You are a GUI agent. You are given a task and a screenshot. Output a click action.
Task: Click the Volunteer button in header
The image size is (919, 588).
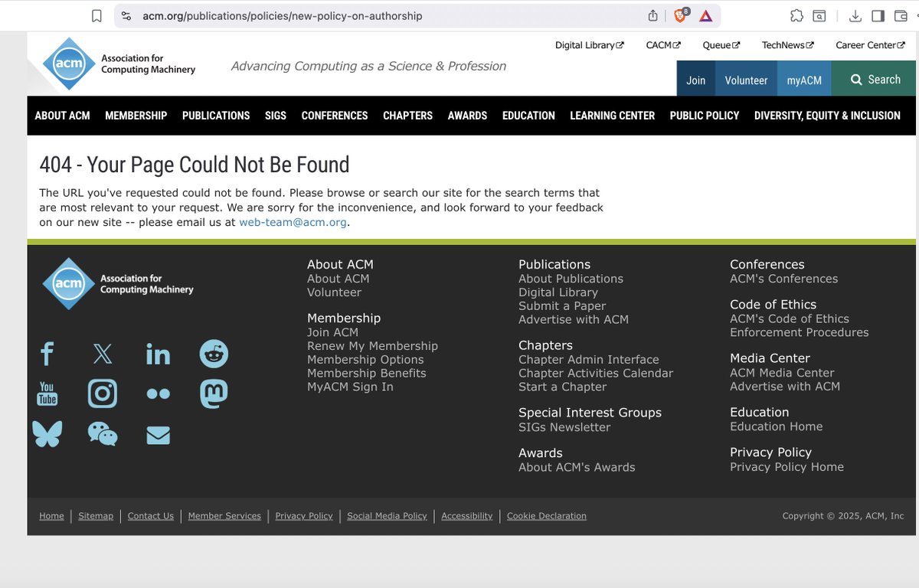pos(746,80)
